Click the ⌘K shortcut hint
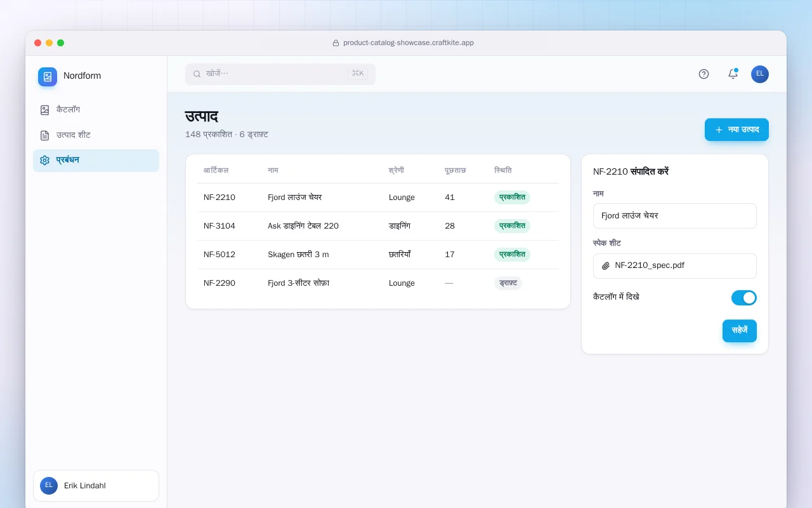 point(358,74)
